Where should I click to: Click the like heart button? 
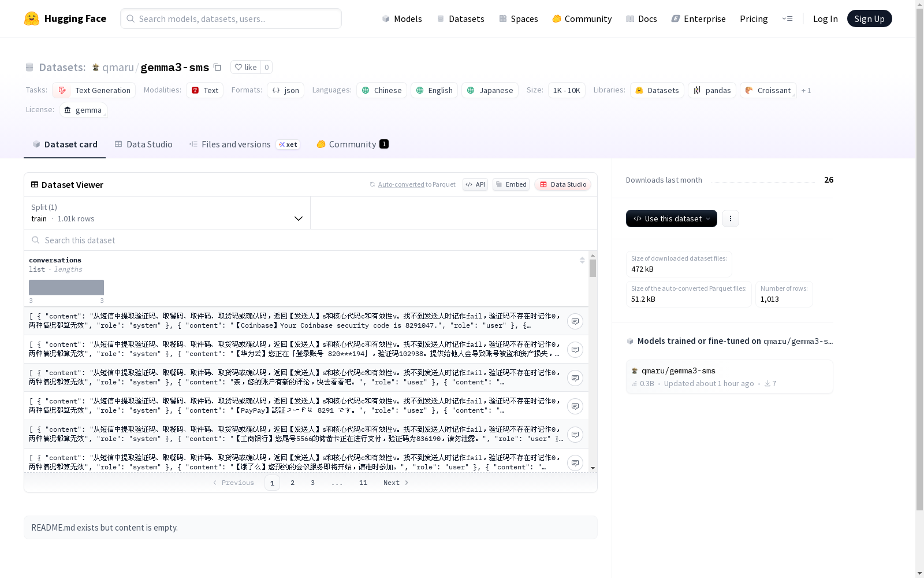coord(245,67)
